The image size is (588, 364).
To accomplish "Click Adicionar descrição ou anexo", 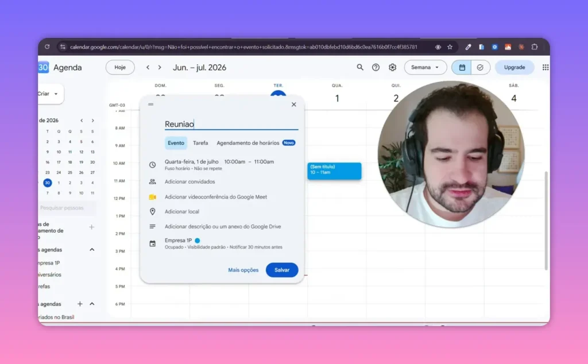I will [x=223, y=227].
